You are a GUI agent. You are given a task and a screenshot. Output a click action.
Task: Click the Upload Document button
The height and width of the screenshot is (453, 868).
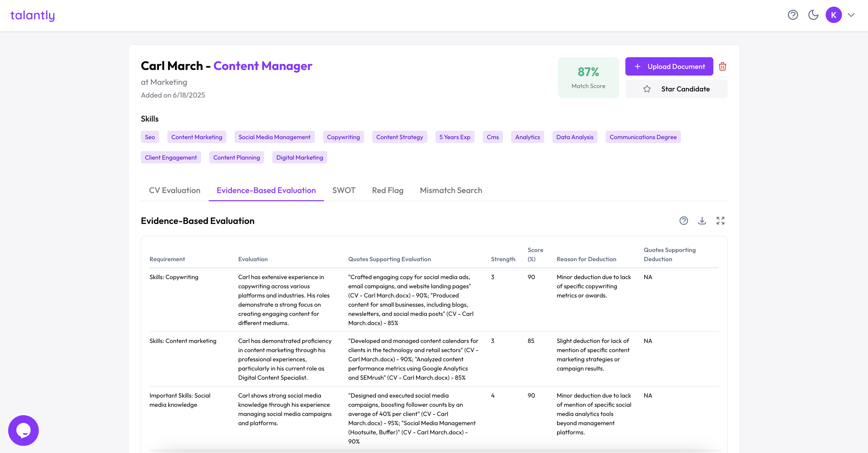click(x=669, y=66)
